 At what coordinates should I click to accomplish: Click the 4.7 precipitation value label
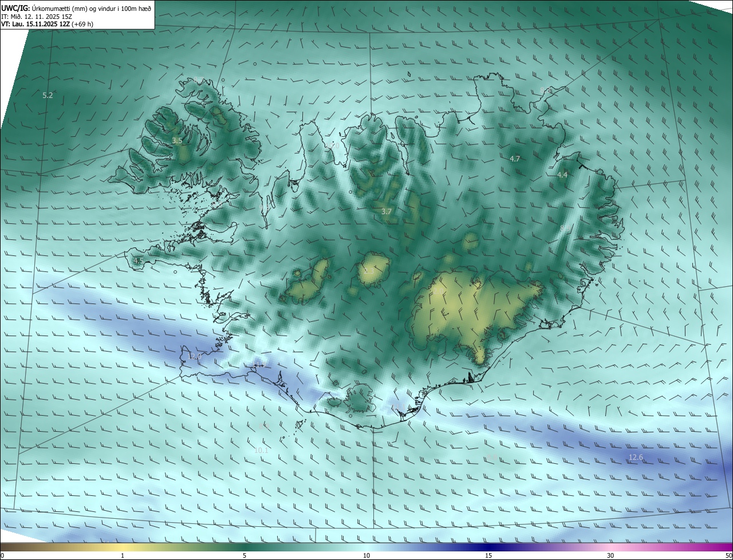coord(514,159)
